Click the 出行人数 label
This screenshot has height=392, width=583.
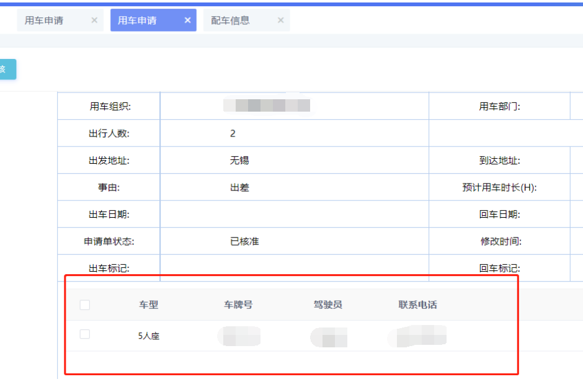click(x=109, y=133)
